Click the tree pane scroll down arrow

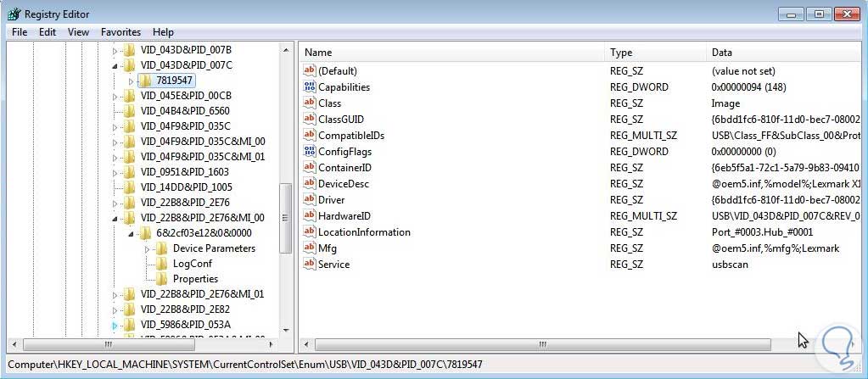(x=286, y=331)
